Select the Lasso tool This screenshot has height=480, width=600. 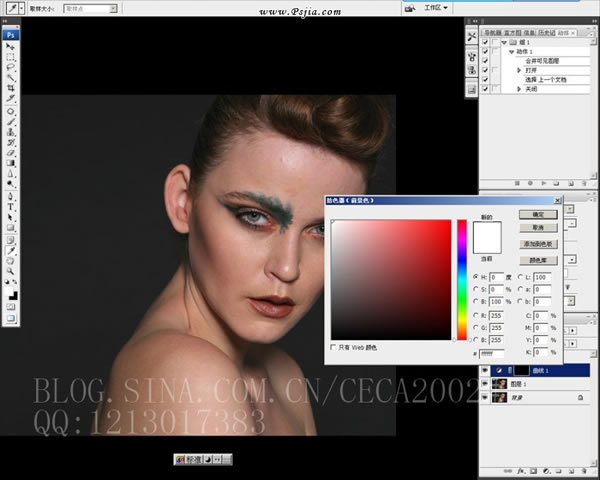(x=11, y=66)
